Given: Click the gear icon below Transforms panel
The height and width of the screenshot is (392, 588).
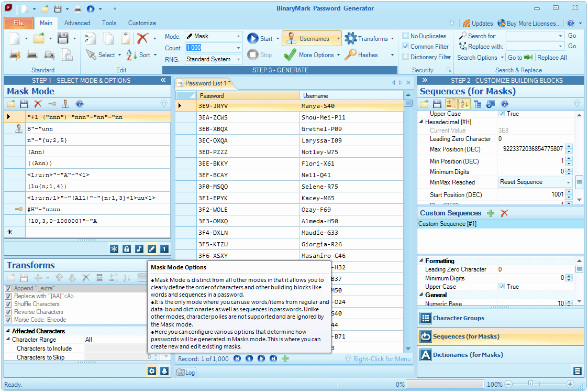Looking at the screenshot, I should pyautogui.click(x=152, y=372).
